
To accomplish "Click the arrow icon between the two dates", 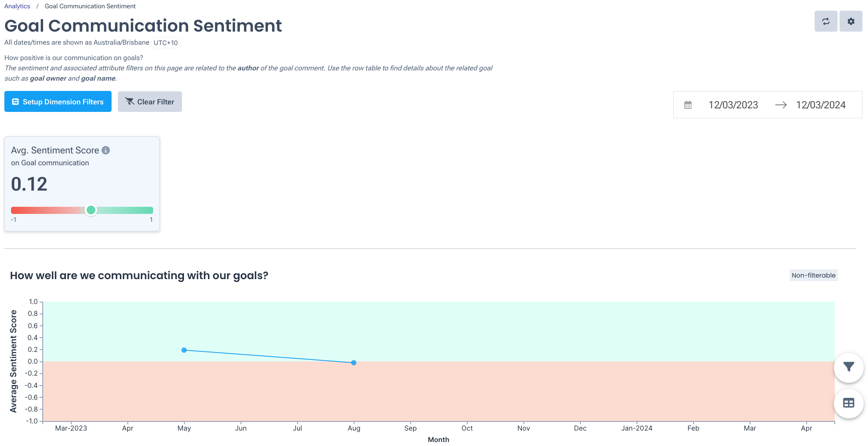I will click(x=782, y=104).
